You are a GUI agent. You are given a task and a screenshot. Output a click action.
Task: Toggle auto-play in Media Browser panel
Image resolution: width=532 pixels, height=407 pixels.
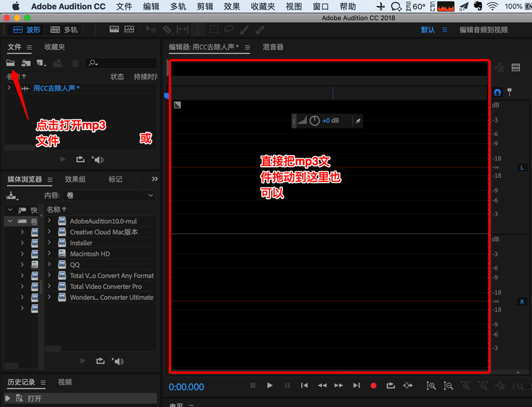[x=118, y=361]
